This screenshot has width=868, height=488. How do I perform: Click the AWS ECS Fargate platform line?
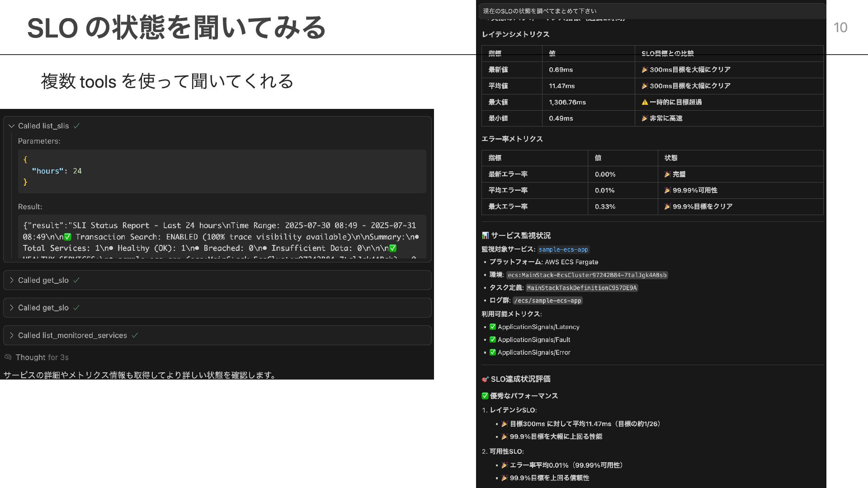click(543, 262)
